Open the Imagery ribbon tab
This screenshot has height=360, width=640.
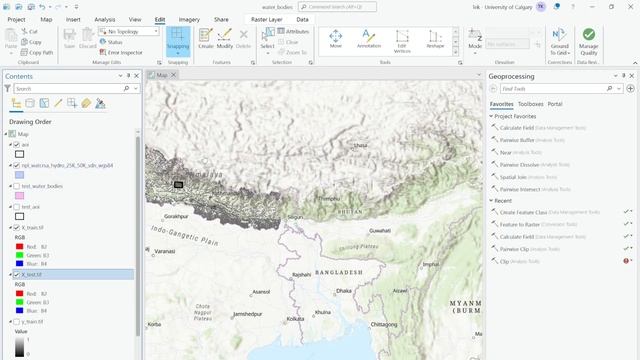click(x=189, y=19)
